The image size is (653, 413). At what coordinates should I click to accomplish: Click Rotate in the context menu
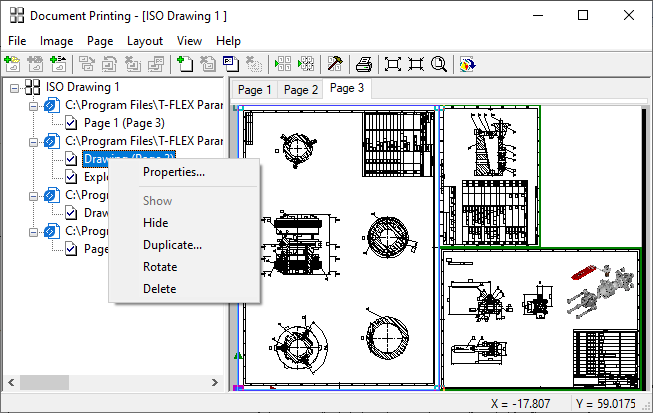click(160, 267)
